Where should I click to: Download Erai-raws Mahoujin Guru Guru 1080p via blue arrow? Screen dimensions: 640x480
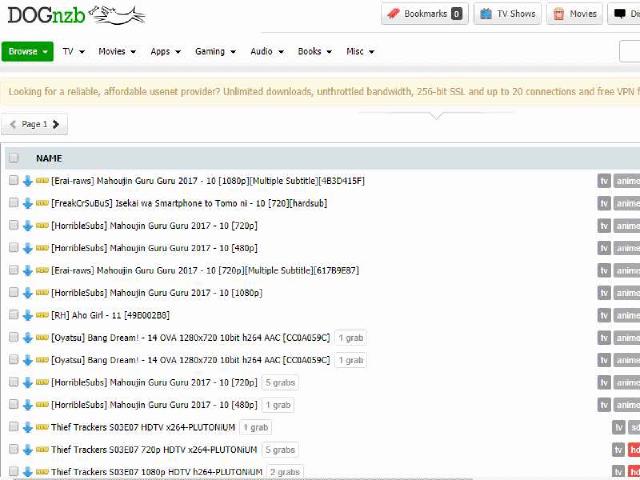(x=27, y=181)
